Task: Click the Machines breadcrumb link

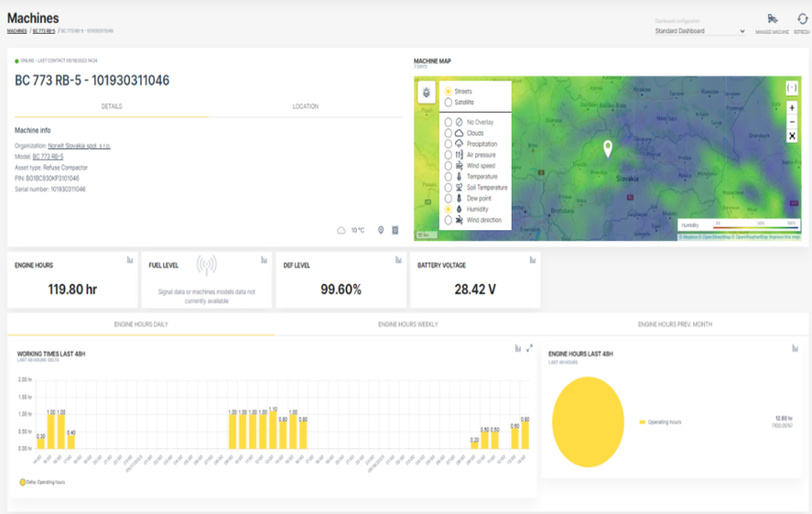Action: pos(16,31)
